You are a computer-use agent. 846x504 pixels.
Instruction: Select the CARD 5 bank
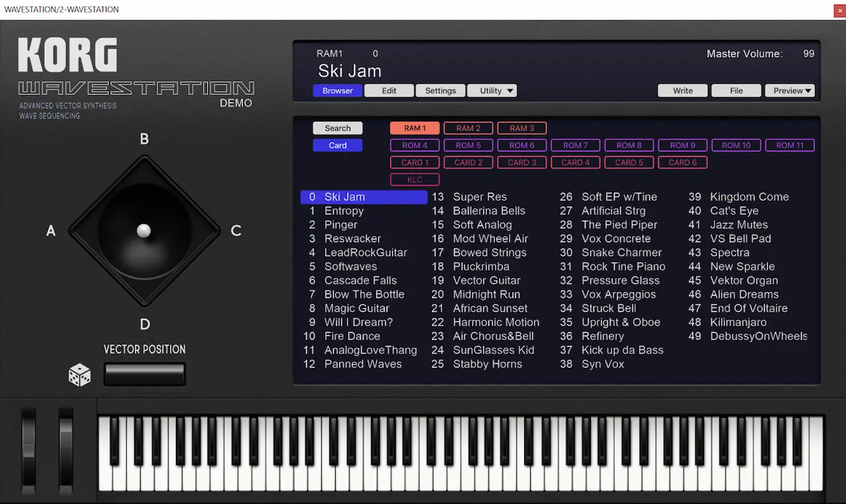pos(629,162)
